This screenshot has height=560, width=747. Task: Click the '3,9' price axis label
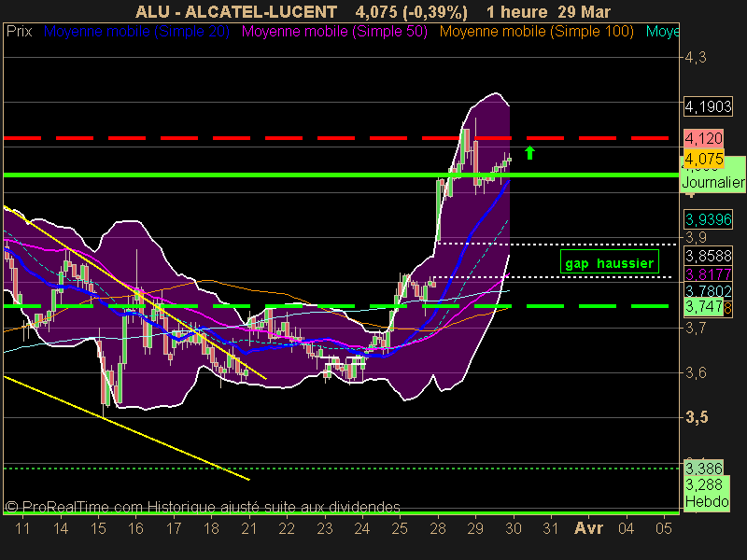click(696, 237)
